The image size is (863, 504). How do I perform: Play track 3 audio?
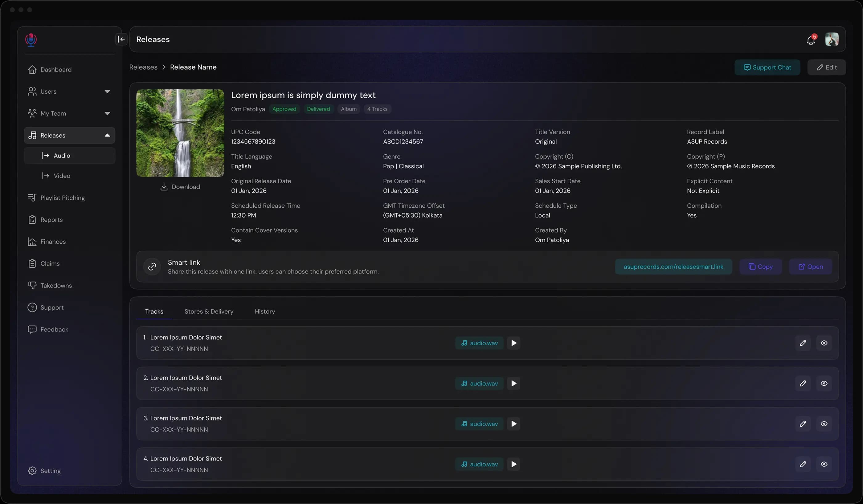514,424
